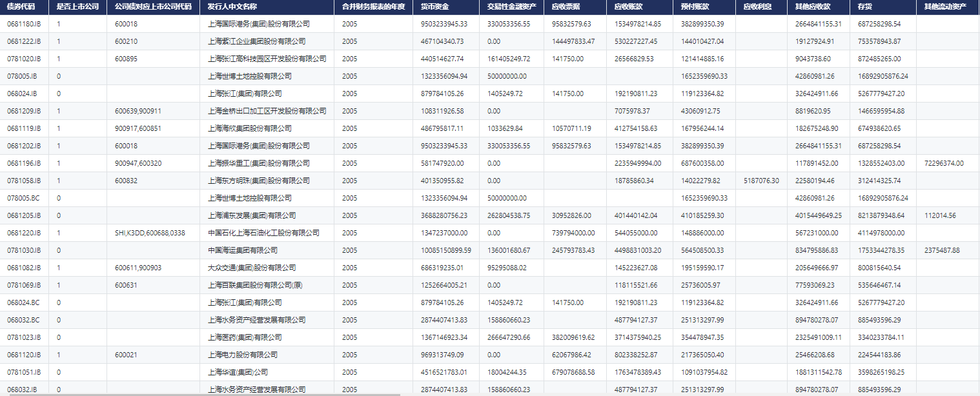Select bond code 0681209.IB
980x396 pixels.
(x=24, y=111)
